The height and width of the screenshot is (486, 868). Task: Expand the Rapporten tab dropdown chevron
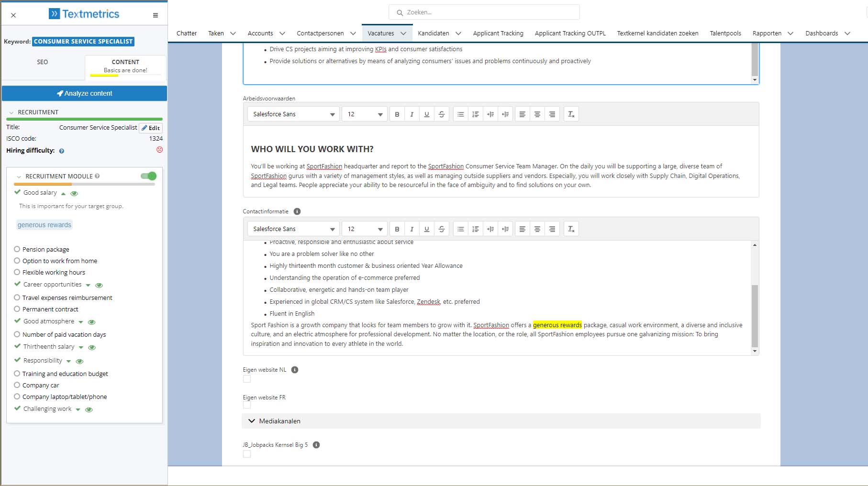(790, 33)
